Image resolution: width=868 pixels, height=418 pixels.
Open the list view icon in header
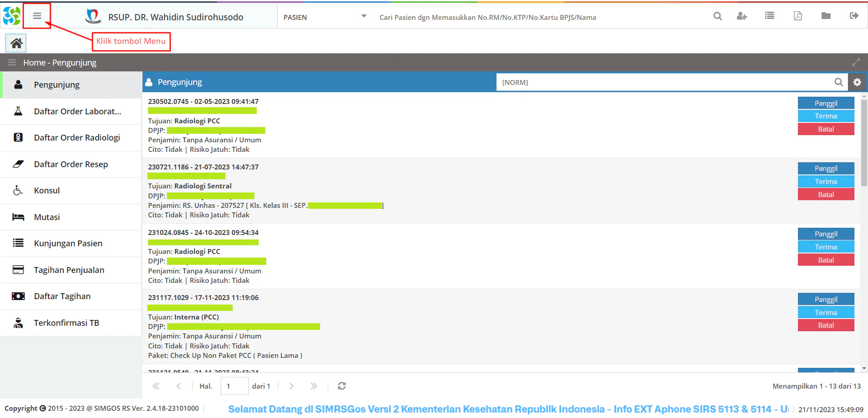(769, 16)
